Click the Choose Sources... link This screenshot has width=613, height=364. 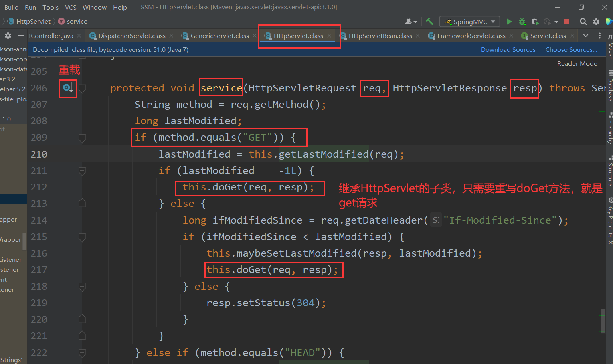[x=571, y=49]
